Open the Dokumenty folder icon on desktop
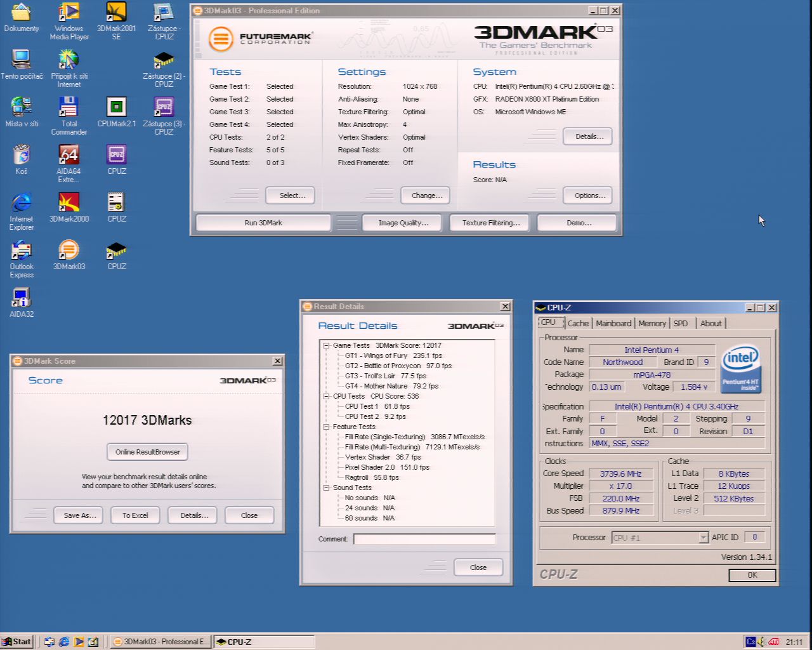 click(x=21, y=18)
